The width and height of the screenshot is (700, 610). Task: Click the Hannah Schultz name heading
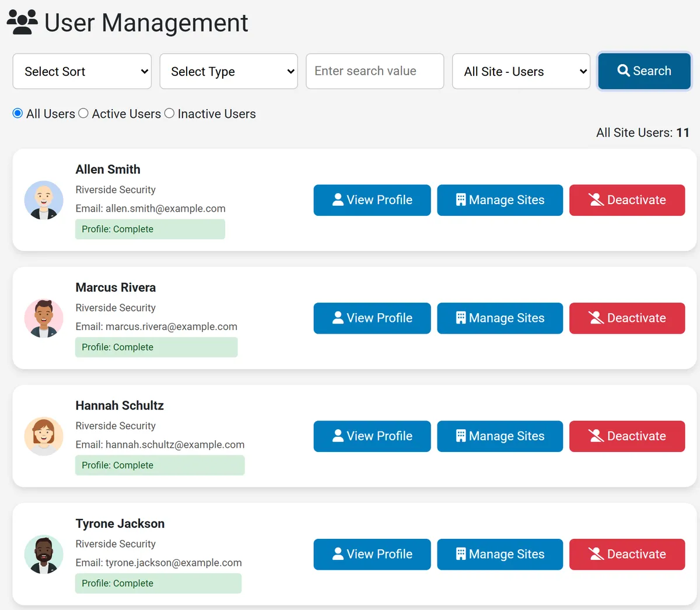pyautogui.click(x=120, y=406)
